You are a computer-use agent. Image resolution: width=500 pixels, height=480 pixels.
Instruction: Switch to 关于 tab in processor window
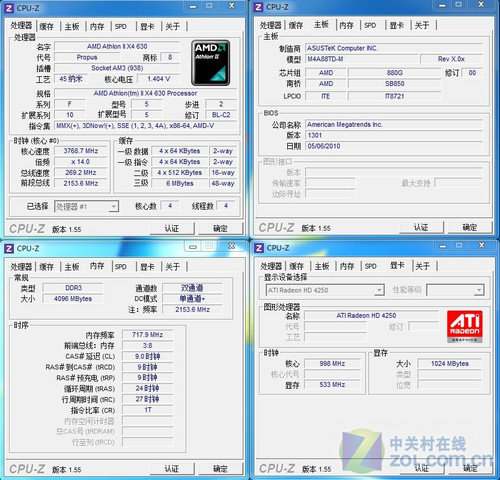tap(172, 26)
